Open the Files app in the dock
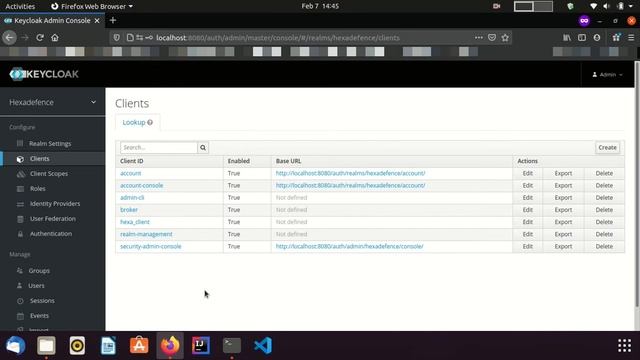The height and width of the screenshot is (360, 640). [x=46, y=345]
